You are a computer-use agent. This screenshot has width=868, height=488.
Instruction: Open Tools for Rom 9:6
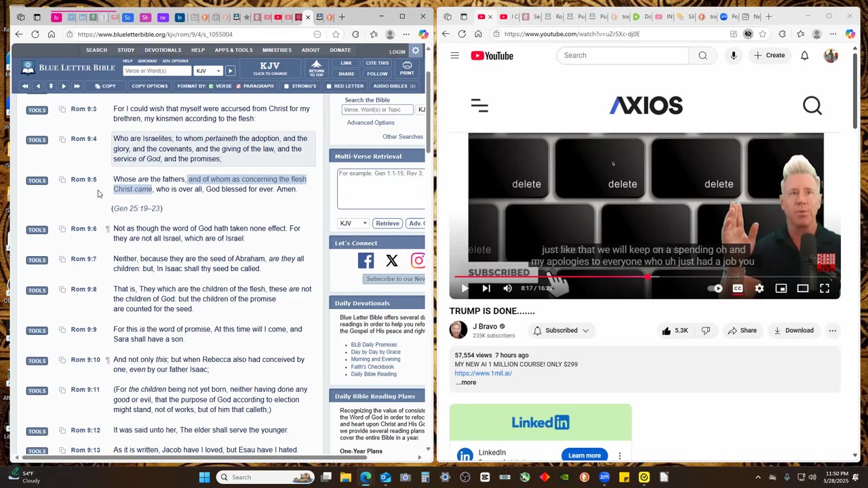(x=37, y=230)
